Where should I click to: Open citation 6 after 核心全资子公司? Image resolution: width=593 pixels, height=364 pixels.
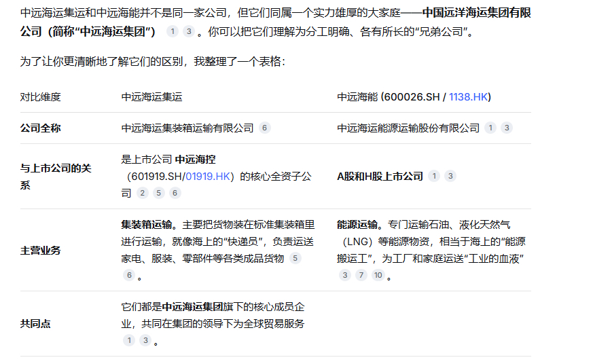point(175,193)
